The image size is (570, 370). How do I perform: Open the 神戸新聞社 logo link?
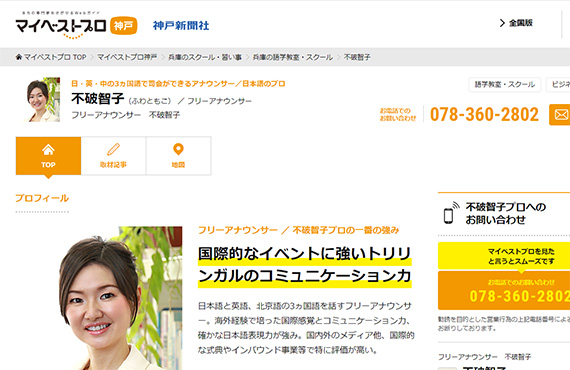coord(181,25)
